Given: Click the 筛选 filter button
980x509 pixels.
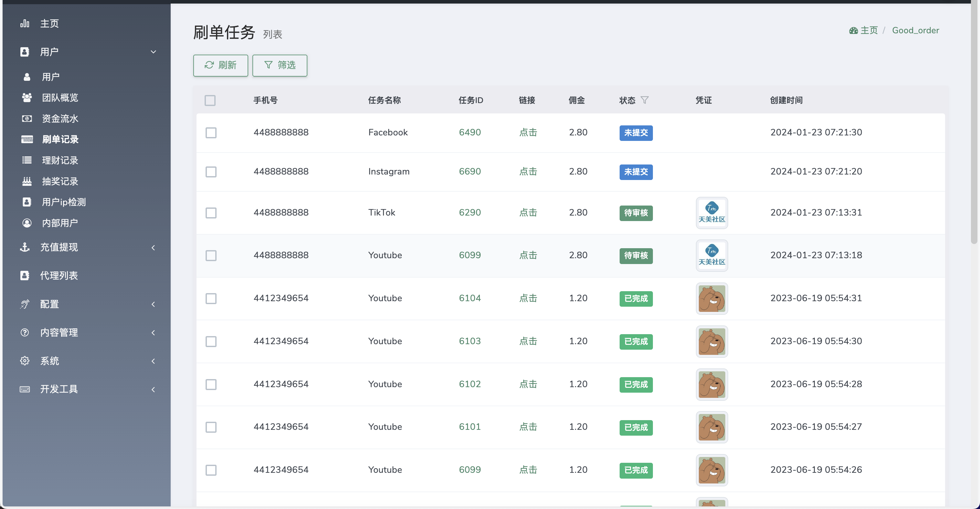Looking at the screenshot, I should tap(280, 65).
